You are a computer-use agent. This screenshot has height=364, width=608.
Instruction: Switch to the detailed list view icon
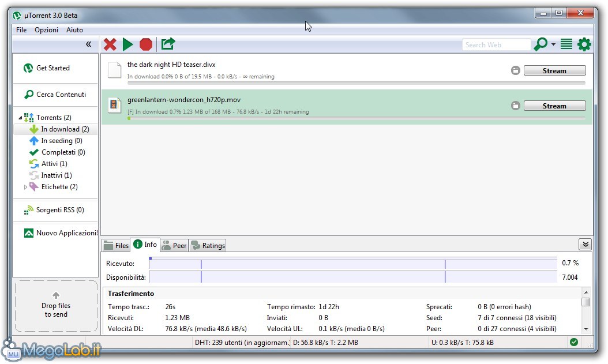(566, 44)
